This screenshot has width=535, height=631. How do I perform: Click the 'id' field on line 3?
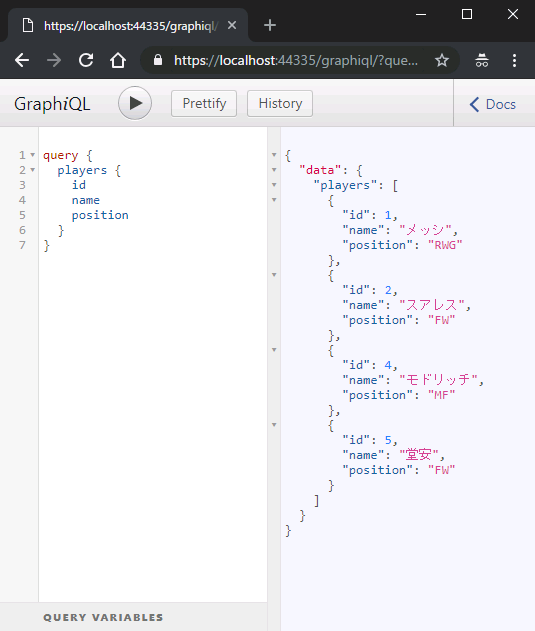[x=79, y=185]
